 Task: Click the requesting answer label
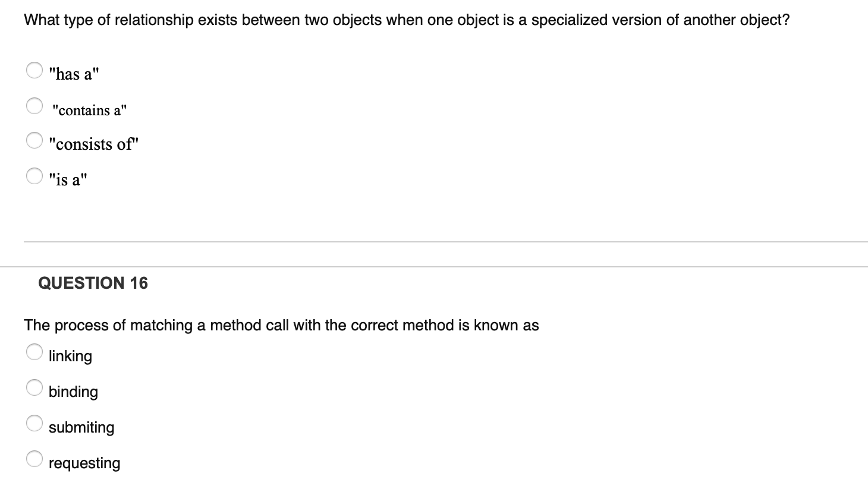tap(84, 463)
